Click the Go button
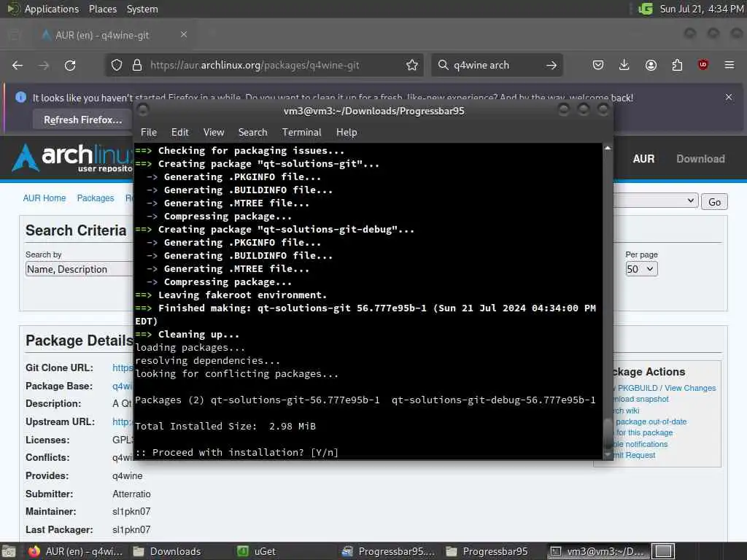 pyautogui.click(x=714, y=202)
